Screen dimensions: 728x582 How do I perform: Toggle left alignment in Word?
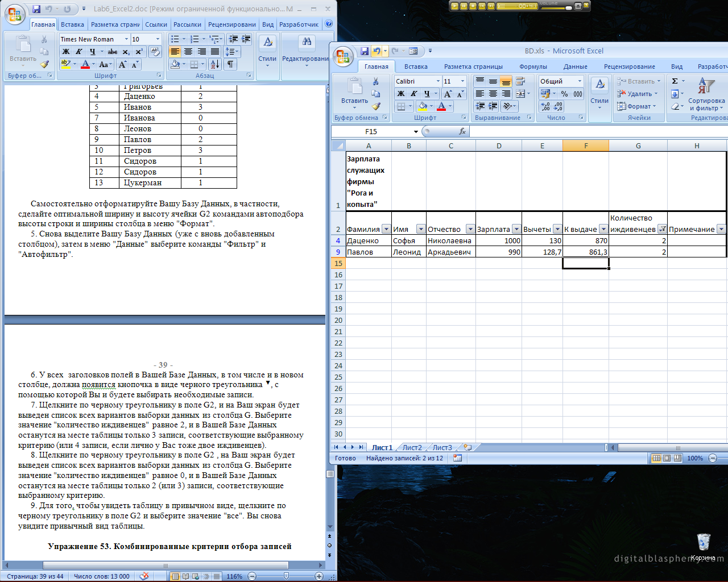(x=175, y=52)
